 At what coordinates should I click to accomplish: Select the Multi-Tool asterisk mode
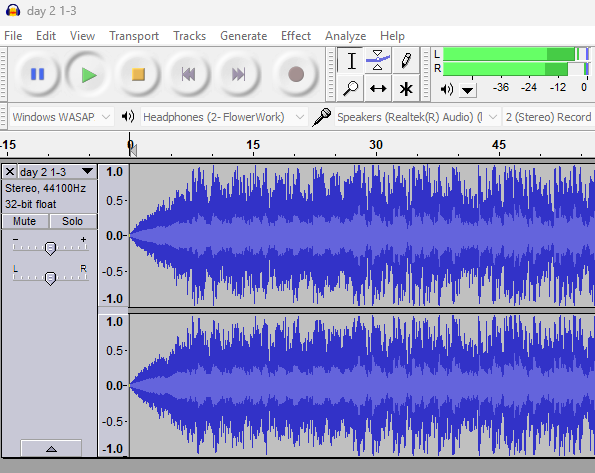click(406, 88)
